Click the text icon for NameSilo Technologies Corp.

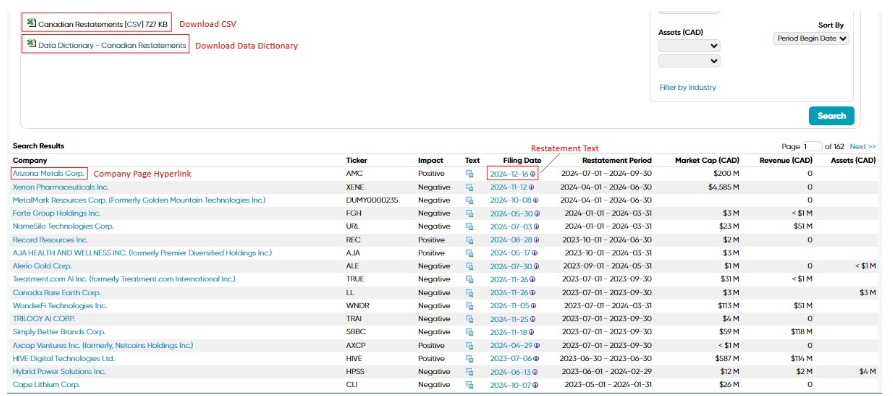tap(469, 226)
